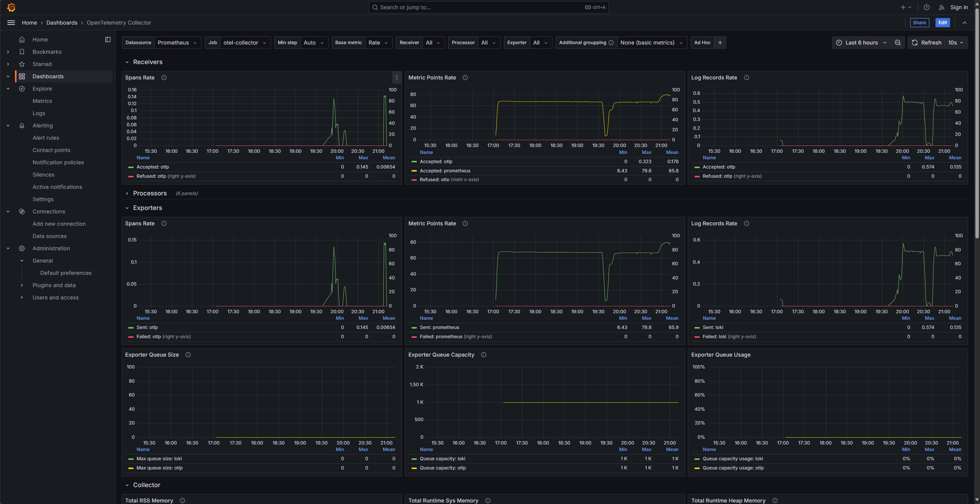Open the Processor All dropdown

[489, 43]
